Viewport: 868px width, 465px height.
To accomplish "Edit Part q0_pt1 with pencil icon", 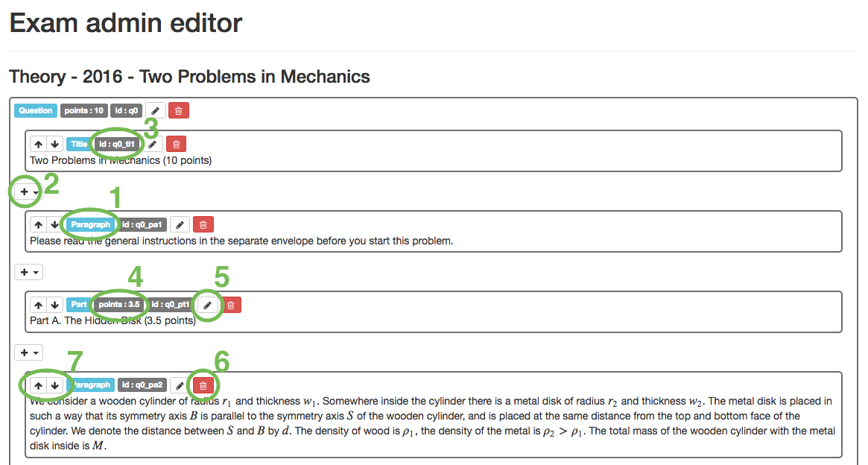I will [x=207, y=305].
